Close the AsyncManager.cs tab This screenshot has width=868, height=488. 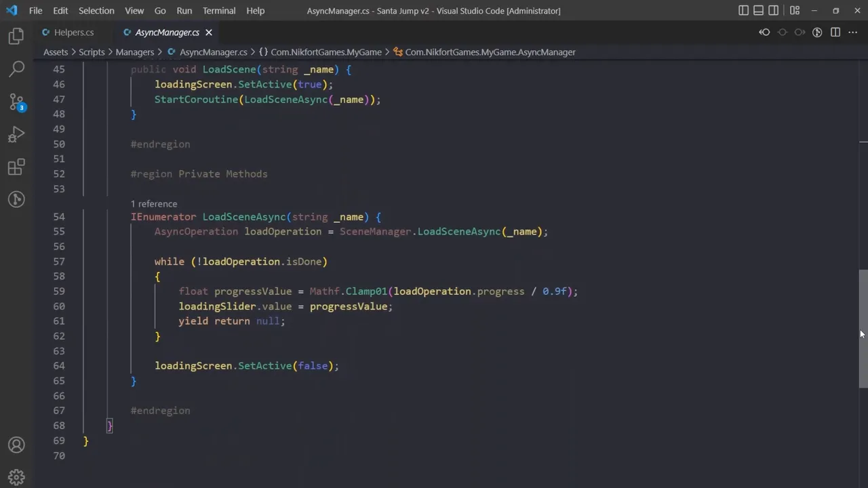209,33
